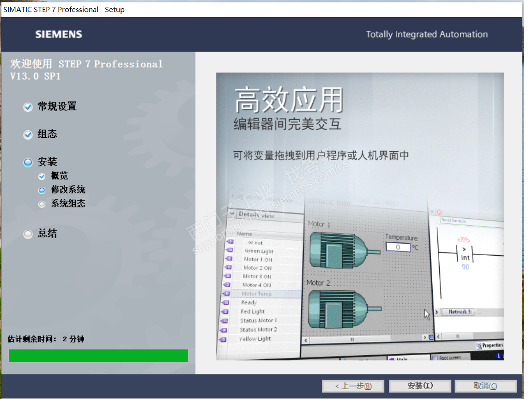532x399 pixels.
Task: Click the 总结 step indicator circle
Action: 28,234
